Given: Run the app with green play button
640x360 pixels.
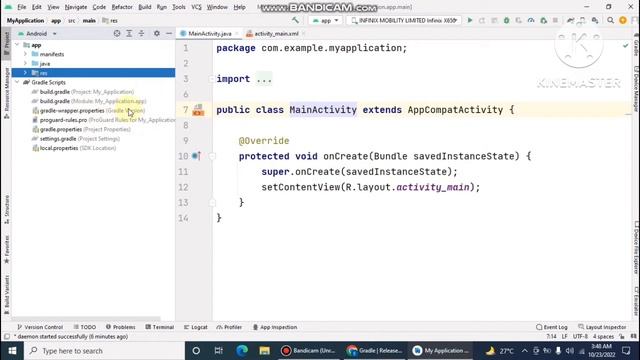Looking at the screenshot, I should (x=470, y=20).
